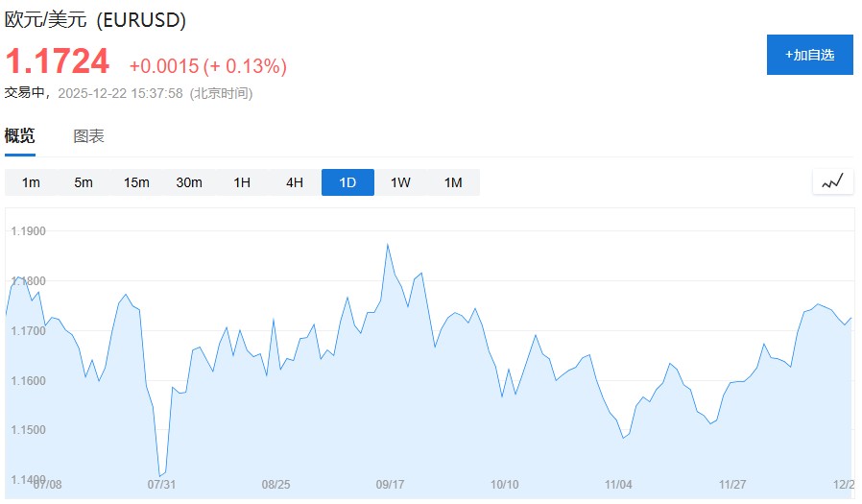The width and height of the screenshot is (862, 504).
Task: Click the 欧元/美元 (EURUSD) title
Action: (x=96, y=19)
